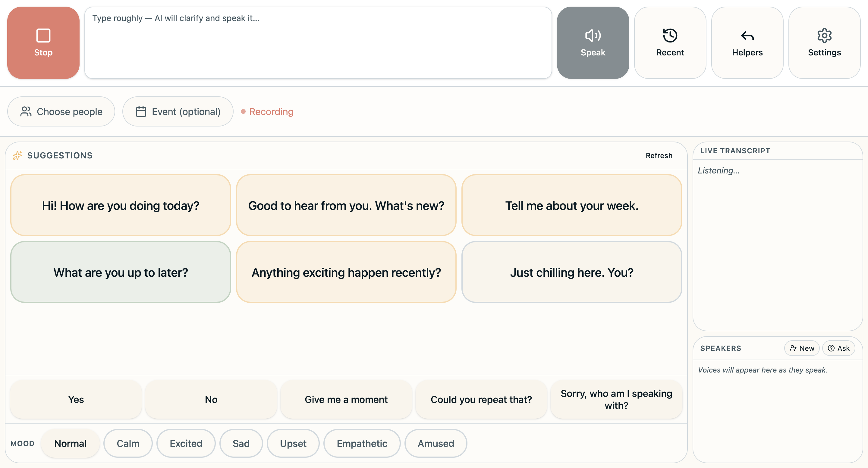Click the Ask question-mark icon button
Image resolution: width=868 pixels, height=468 pixels.
pyautogui.click(x=831, y=348)
